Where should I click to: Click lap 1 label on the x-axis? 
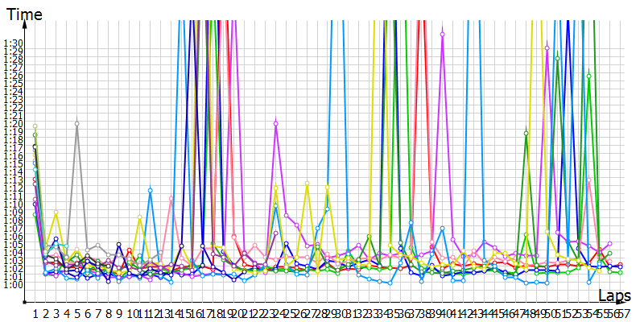(x=35, y=312)
